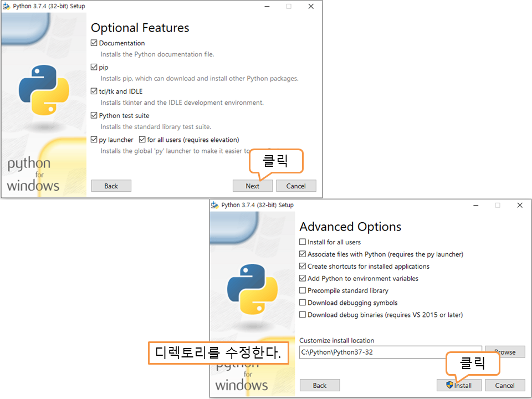
Task: Toggle the pip feature checkbox
Action: click(x=94, y=67)
